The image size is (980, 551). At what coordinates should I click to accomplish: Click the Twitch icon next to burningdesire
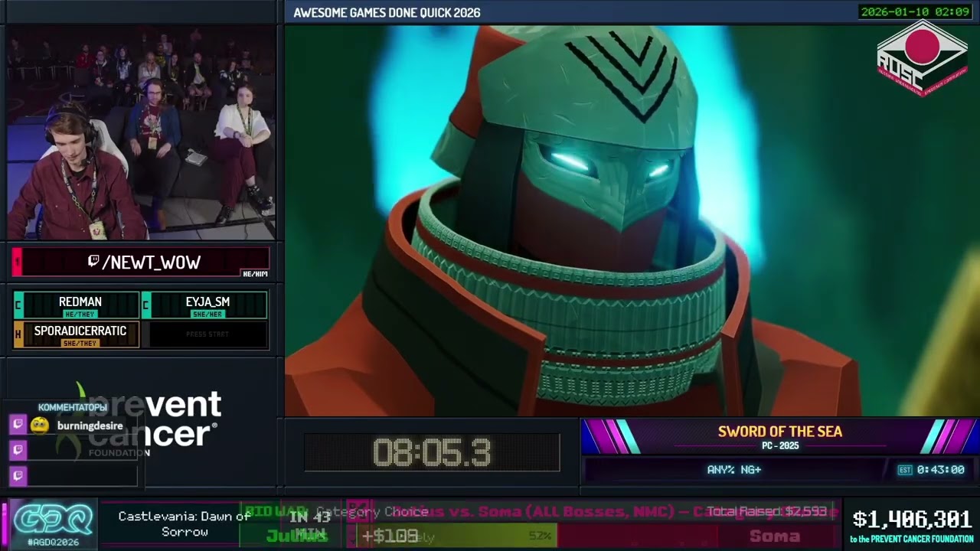18,424
